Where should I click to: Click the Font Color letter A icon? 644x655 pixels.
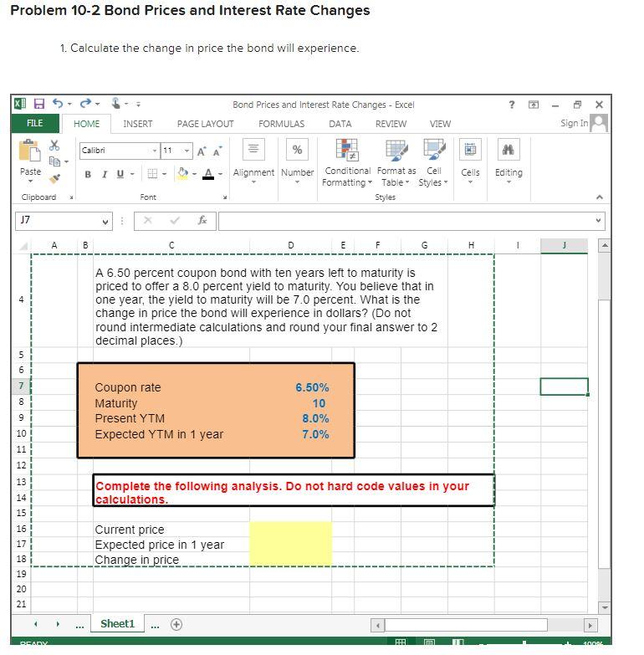pyautogui.click(x=208, y=174)
